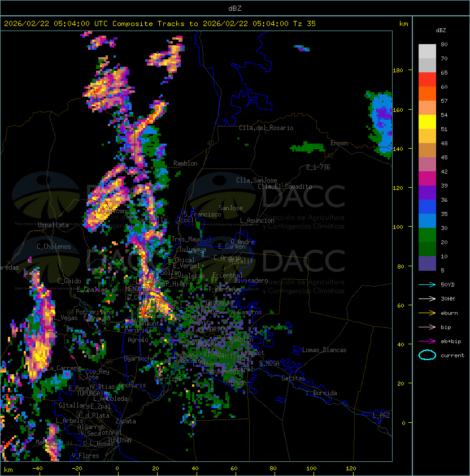470x476 pixels.
Task: Select the light blue 30-35 dBZ swatch
Action: tap(427, 220)
